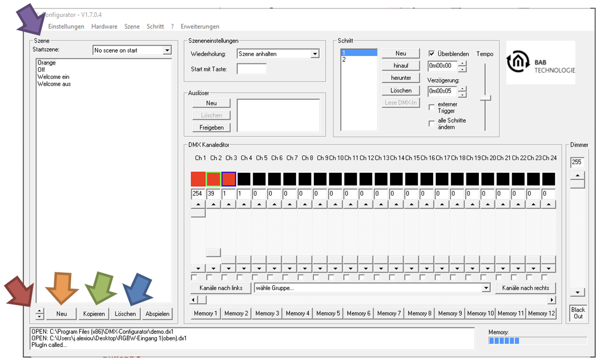Expand the Wiederholung dropdown

pyautogui.click(x=315, y=54)
